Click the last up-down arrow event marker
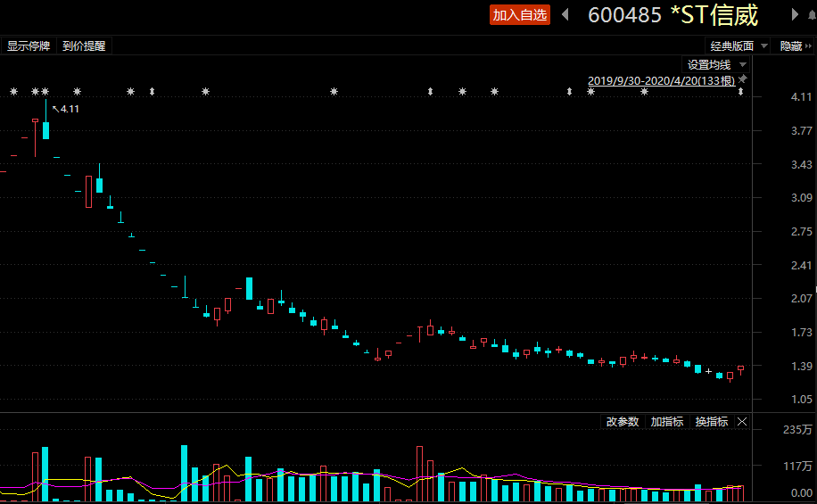This screenshot has height=504, width=817. (740, 92)
